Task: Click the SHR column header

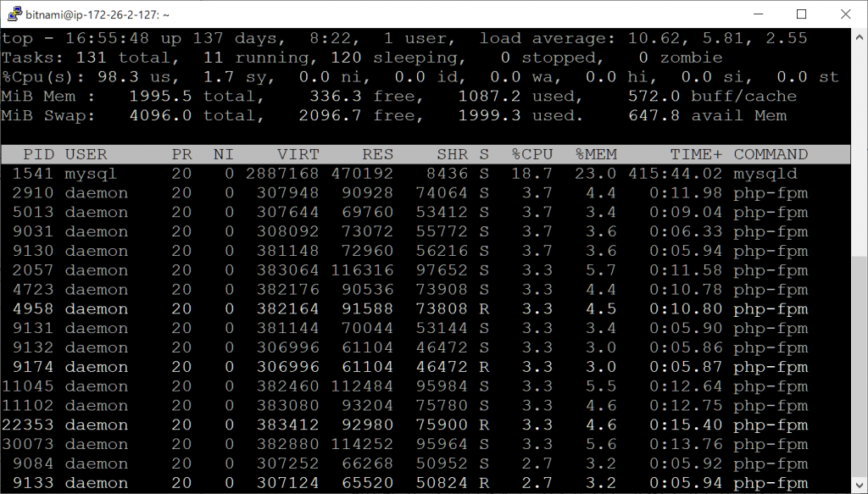Action: 453,154
